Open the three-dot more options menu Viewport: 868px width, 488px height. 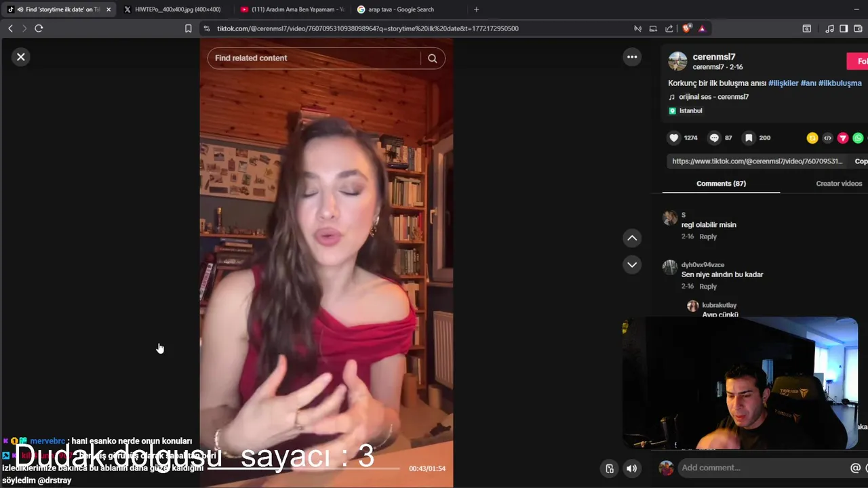[x=632, y=57]
